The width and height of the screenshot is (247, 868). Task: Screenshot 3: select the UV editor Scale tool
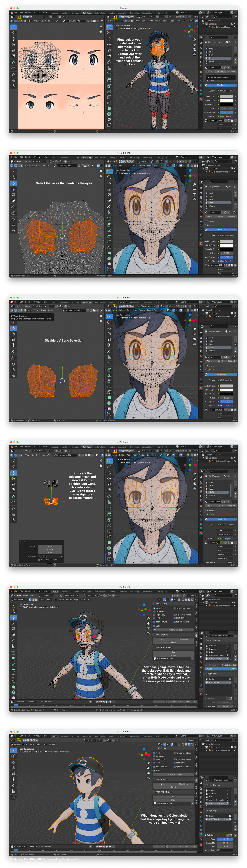click(x=14, y=339)
